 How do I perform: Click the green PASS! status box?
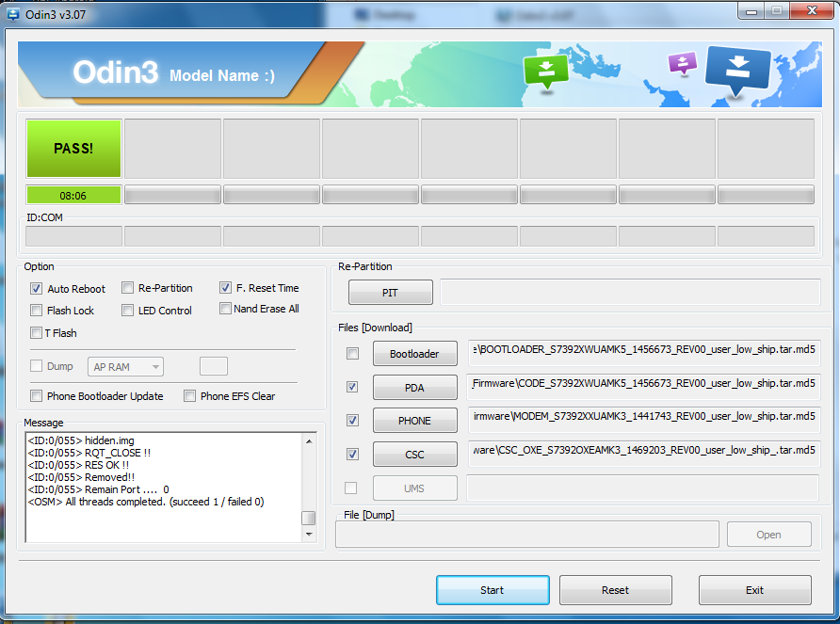[74, 149]
